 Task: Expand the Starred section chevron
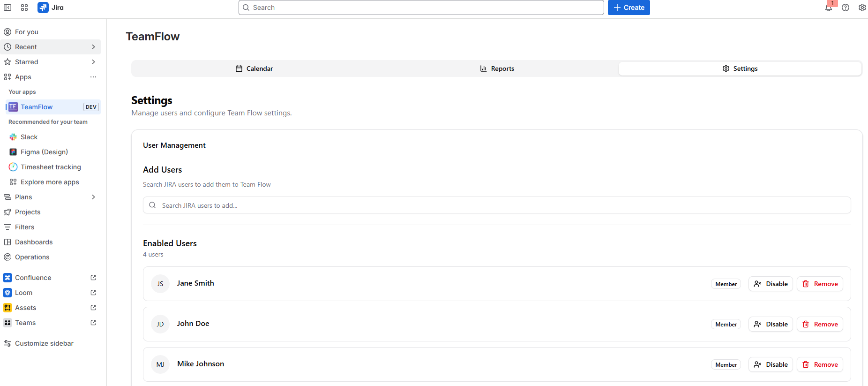click(93, 62)
